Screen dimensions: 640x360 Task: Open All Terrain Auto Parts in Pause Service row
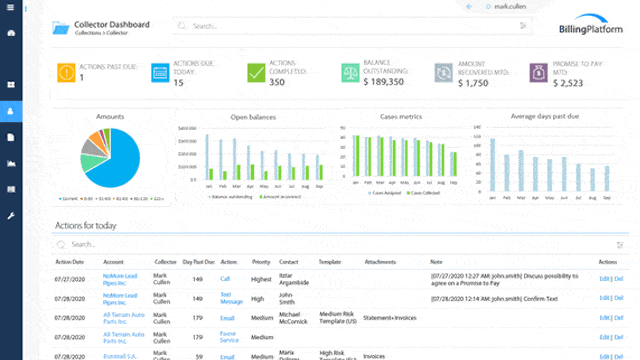[124, 338]
